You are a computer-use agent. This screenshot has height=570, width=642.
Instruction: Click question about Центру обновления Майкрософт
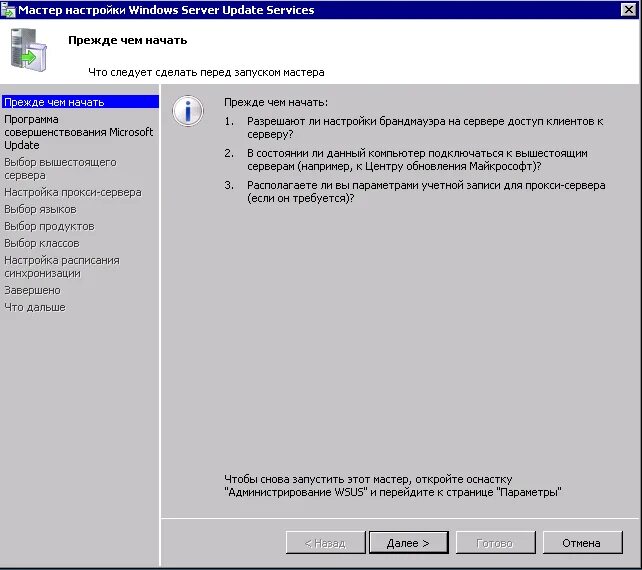point(417,160)
